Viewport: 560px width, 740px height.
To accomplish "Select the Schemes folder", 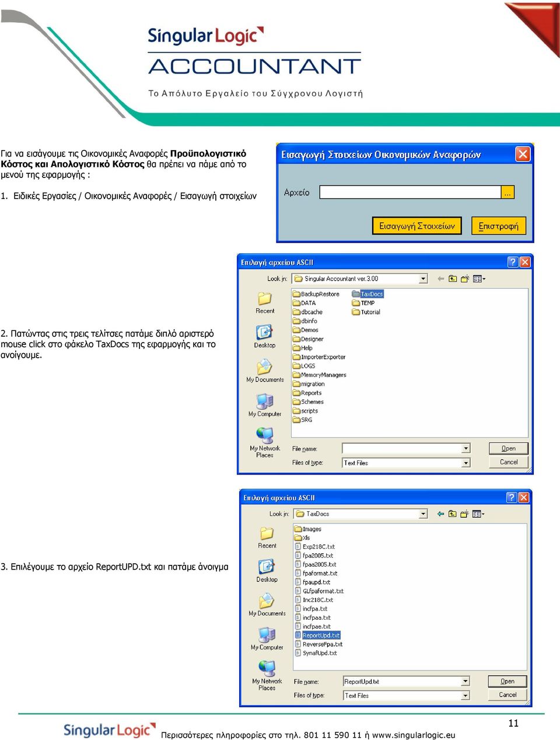I will [x=308, y=402].
